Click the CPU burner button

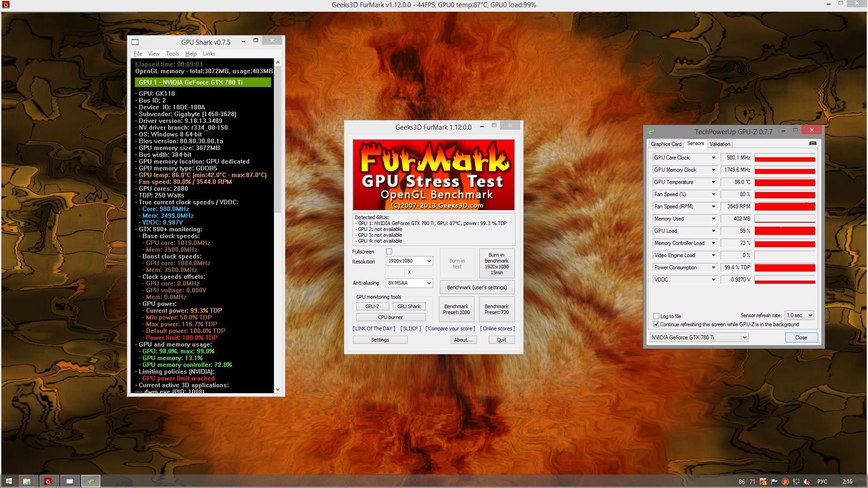tap(391, 317)
